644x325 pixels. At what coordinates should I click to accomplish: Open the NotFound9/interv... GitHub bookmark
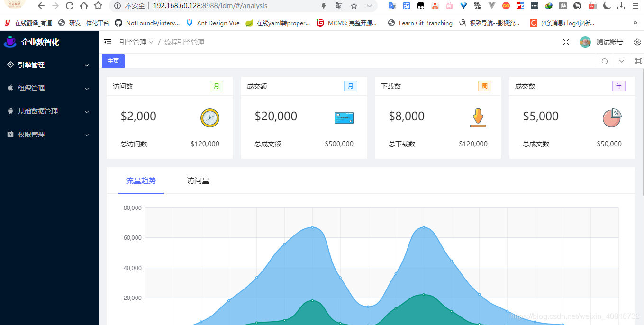(148, 23)
